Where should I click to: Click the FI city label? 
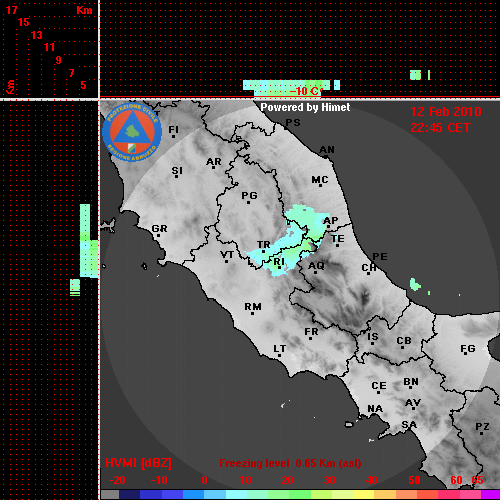(173, 129)
